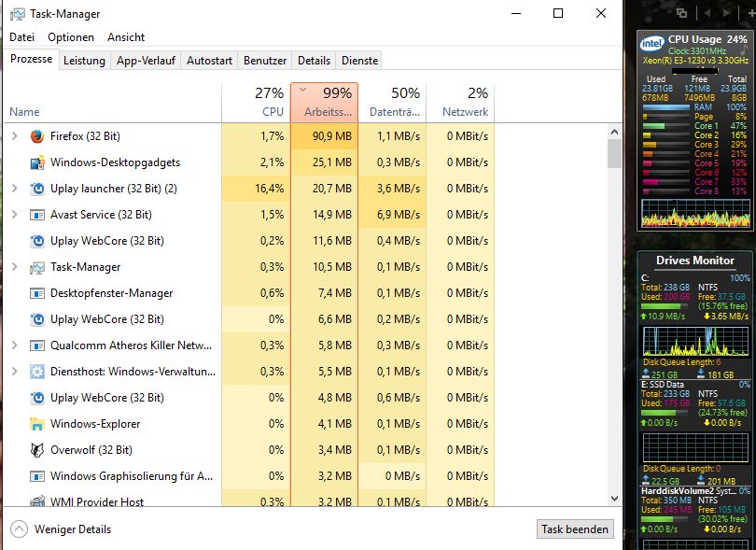Click the 90,9 MB memory cell
The image size is (756, 550).
(324, 136)
